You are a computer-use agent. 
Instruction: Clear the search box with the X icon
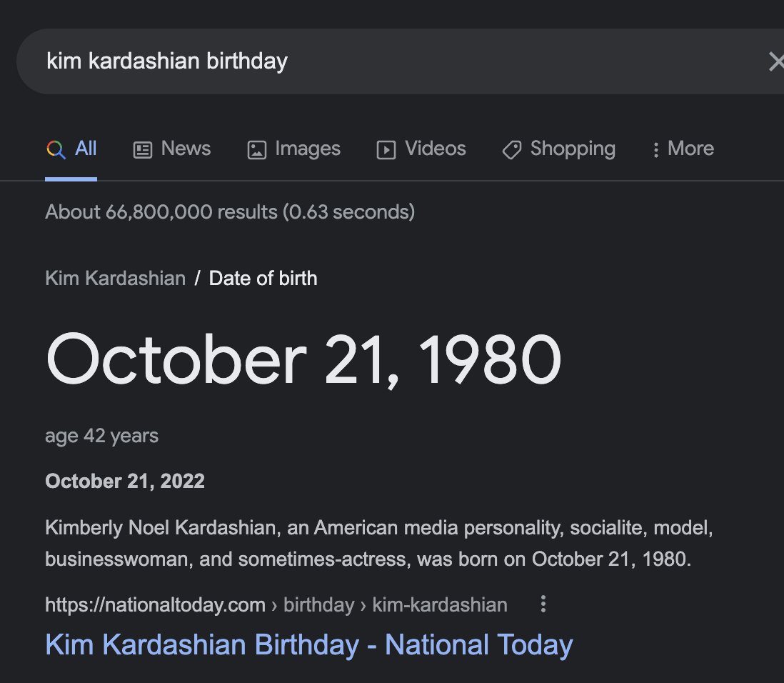tap(776, 61)
